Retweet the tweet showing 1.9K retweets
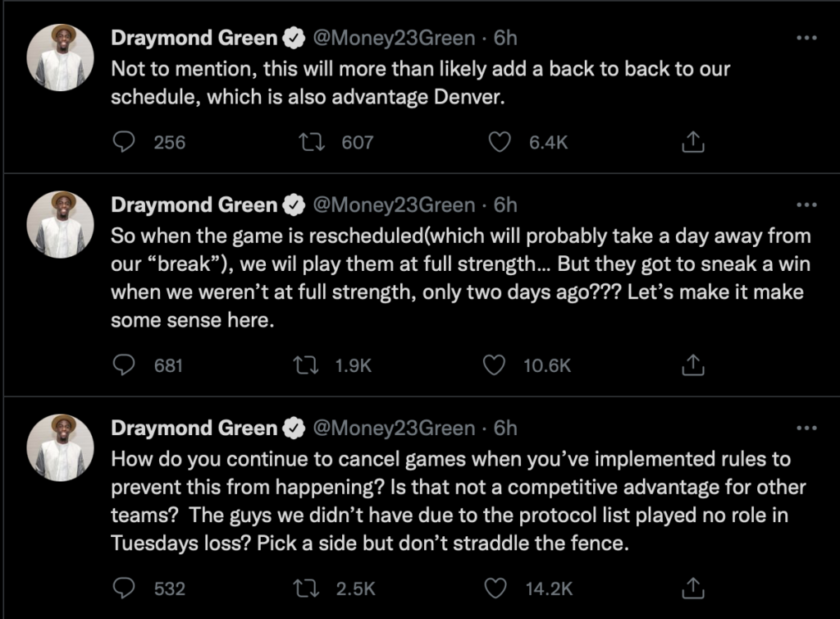This screenshot has width=840, height=619. click(306, 365)
